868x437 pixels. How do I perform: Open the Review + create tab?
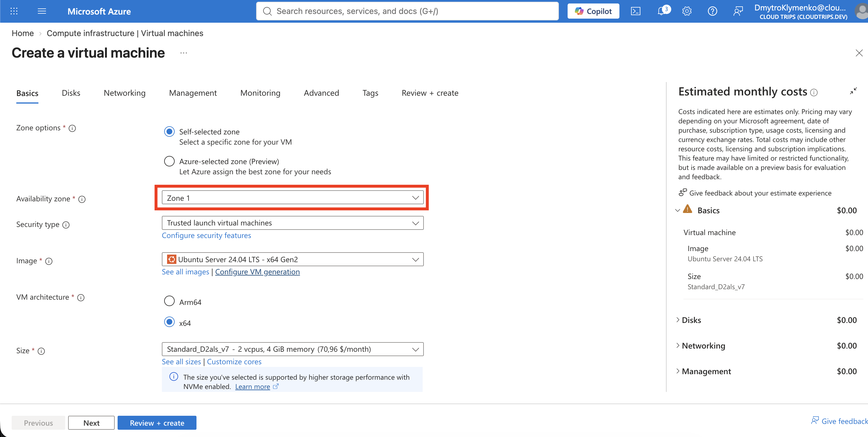(430, 93)
